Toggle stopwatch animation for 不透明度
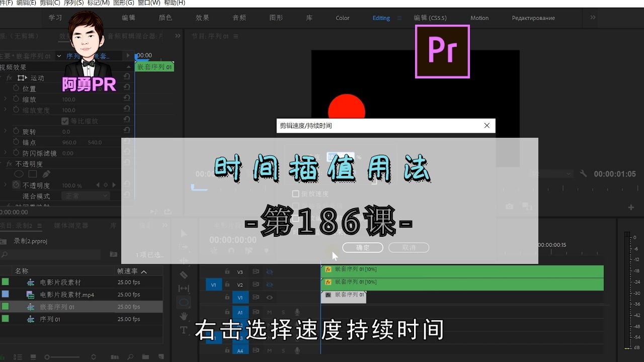Screen dimensions: 644x362 click(x=16, y=185)
